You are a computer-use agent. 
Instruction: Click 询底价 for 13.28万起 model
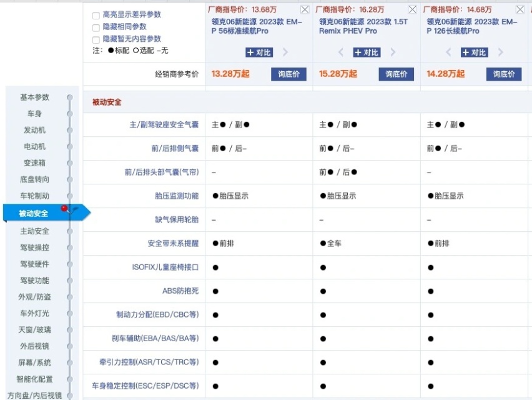pos(288,74)
